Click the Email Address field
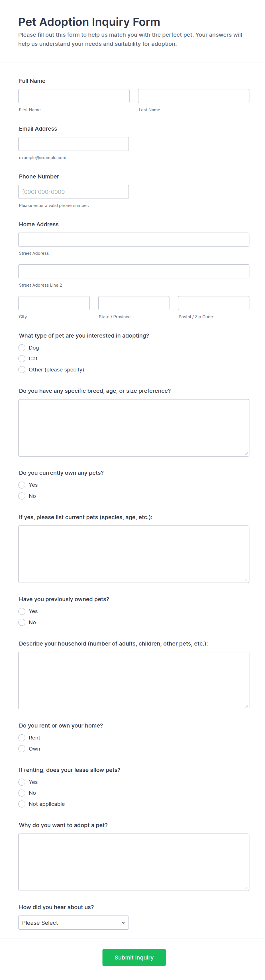 tap(74, 144)
